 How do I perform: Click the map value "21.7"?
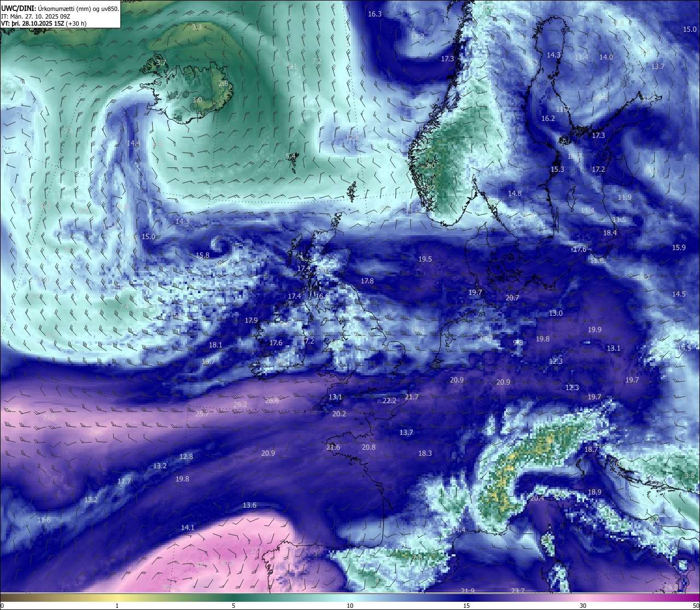[x=411, y=397]
